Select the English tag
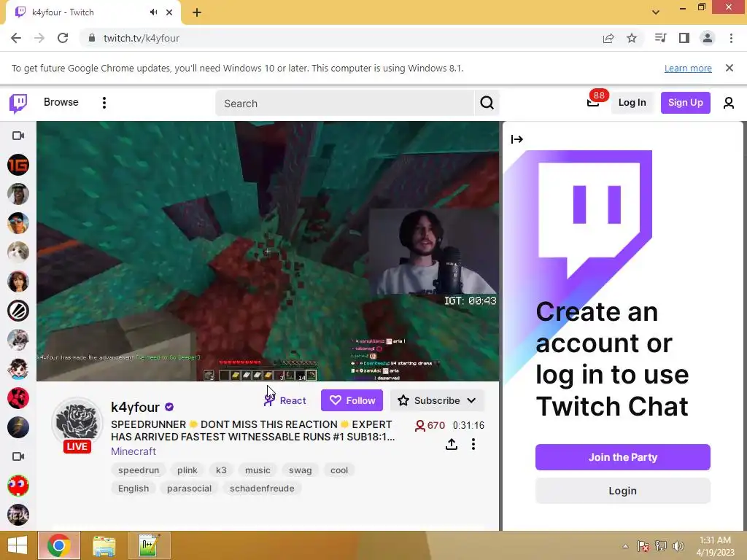The width and height of the screenshot is (747, 560). pos(133,488)
